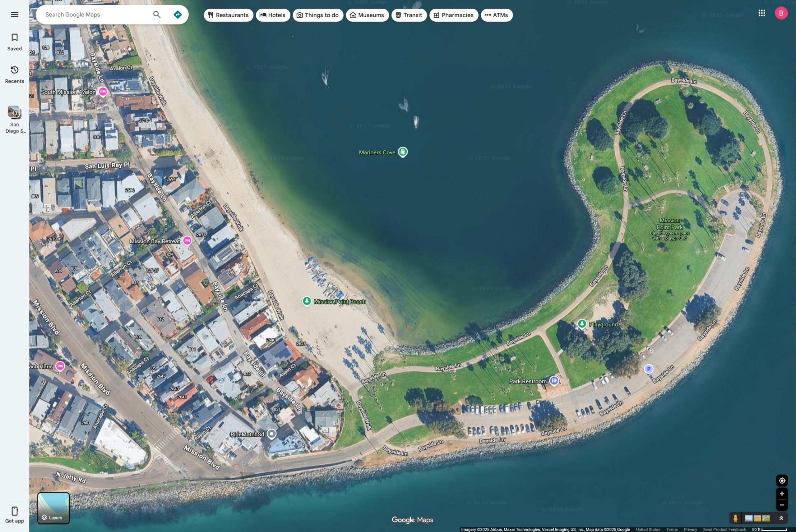Click Send Product Feedback link
This screenshot has height=532, width=796.
[x=724, y=529]
